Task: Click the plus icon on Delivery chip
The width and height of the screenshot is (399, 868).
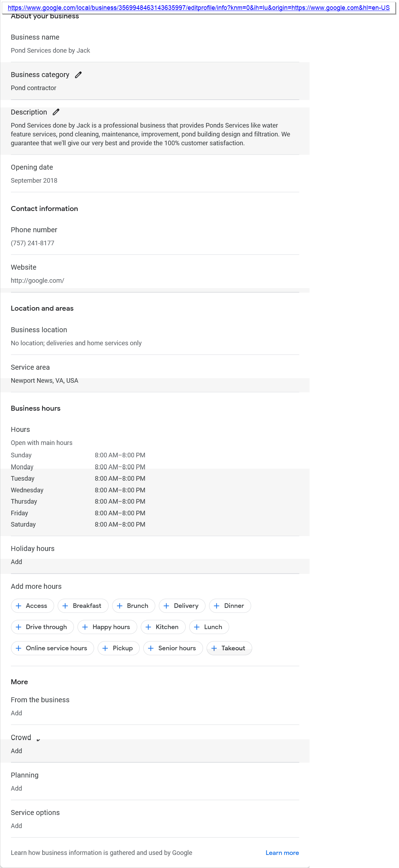Action: (167, 606)
